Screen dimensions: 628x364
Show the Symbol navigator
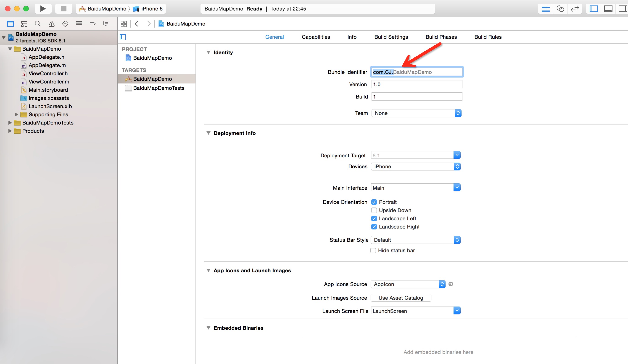pos(24,24)
